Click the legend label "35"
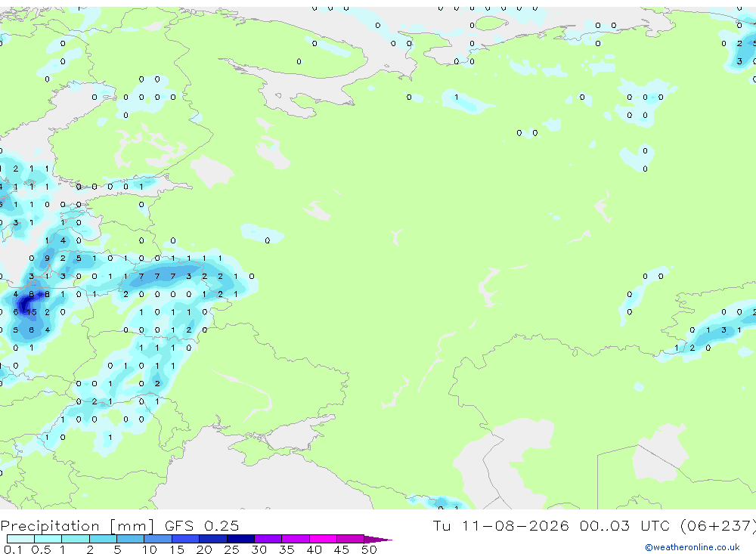The image size is (756, 554). [x=287, y=549]
